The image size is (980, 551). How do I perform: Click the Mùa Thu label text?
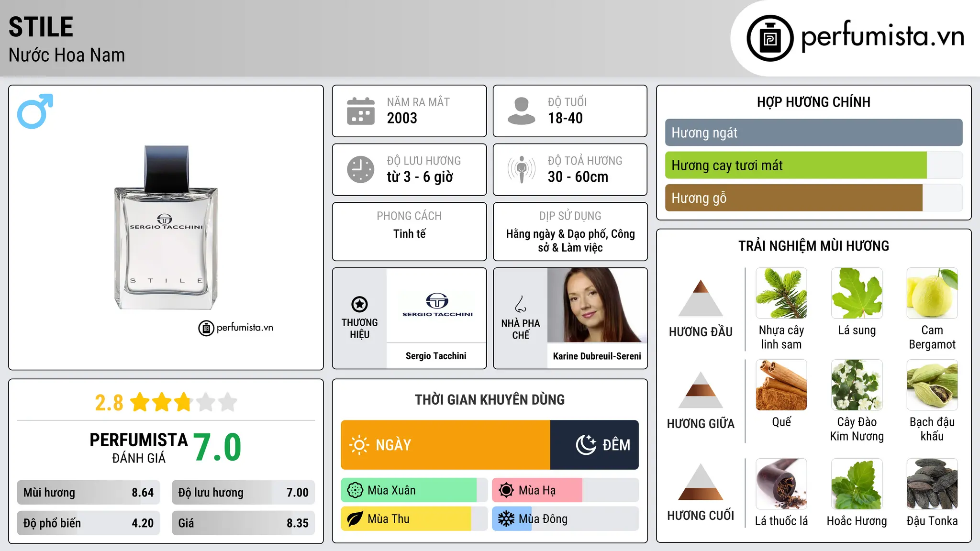click(389, 519)
